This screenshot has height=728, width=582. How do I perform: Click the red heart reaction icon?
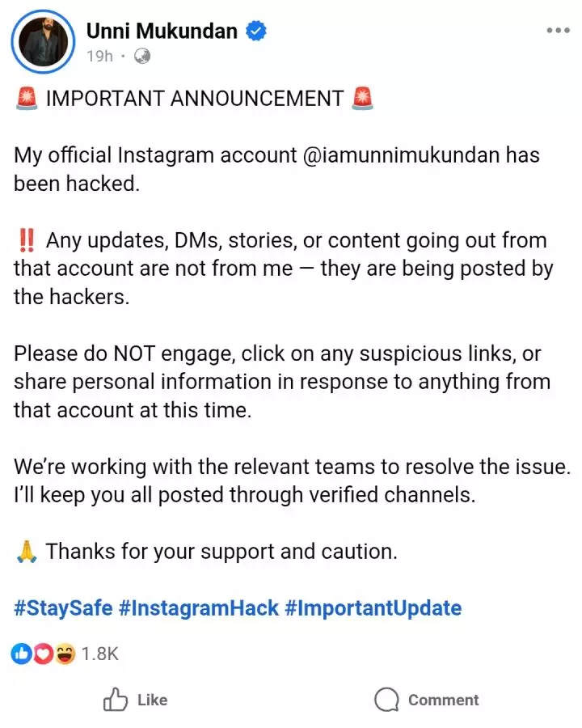[43, 654]
